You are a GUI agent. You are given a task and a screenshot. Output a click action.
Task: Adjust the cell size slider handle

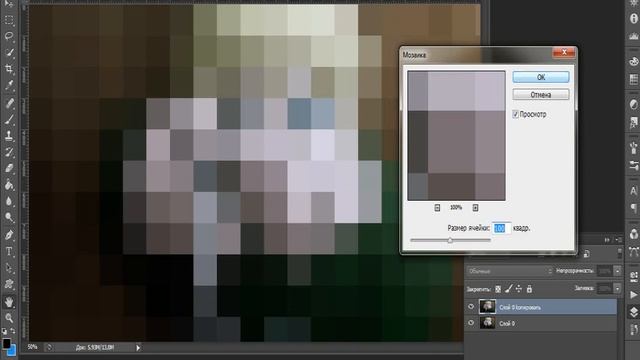pos(450,240)
